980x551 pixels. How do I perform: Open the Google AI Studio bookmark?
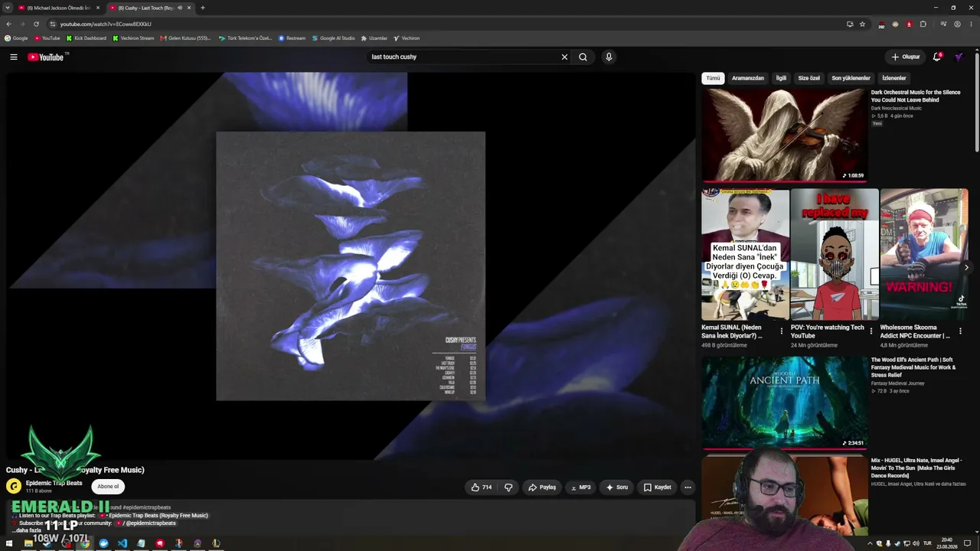[333, 38]
